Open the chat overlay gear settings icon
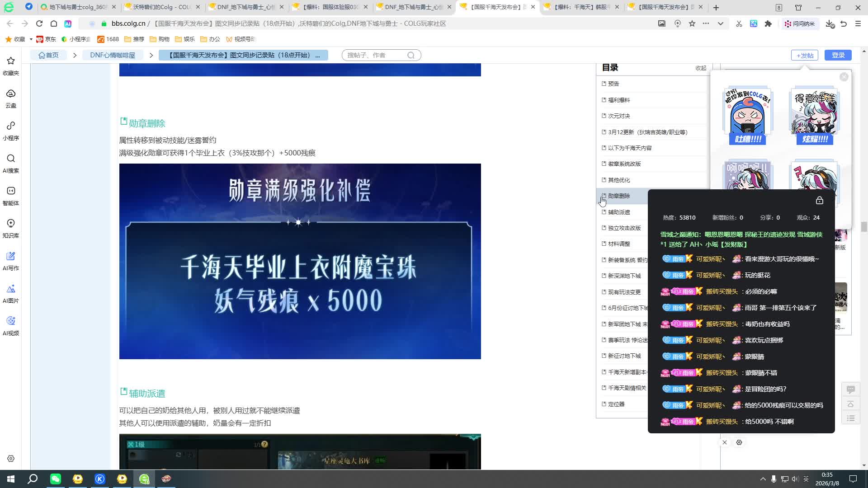868x488 pixels. [x=739, y=442]
